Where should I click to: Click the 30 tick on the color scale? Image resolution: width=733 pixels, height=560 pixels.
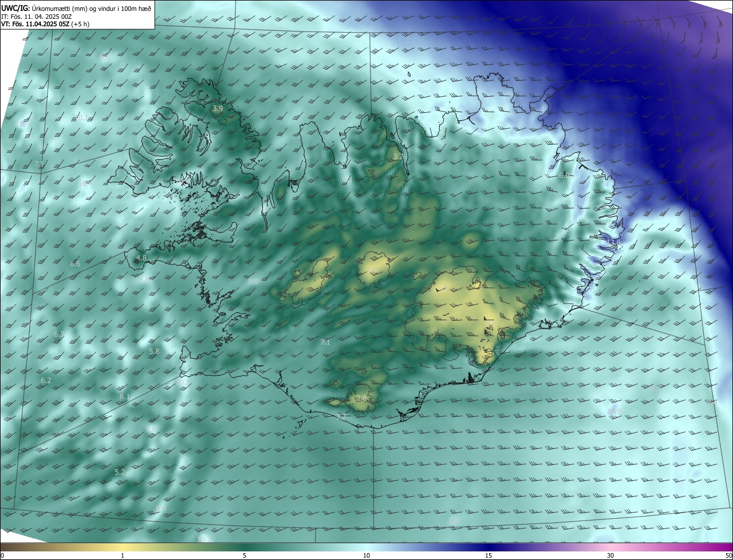click(x=610, y=555)
